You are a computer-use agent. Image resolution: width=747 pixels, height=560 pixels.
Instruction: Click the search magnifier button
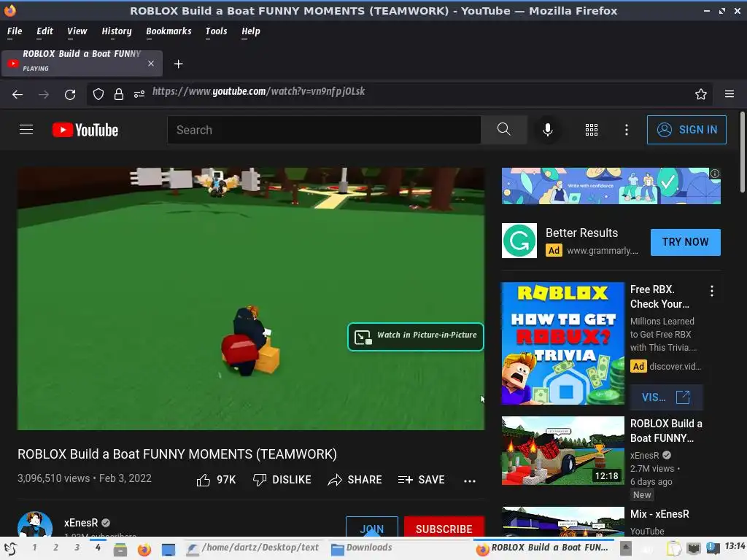click(x=503, y=130)
